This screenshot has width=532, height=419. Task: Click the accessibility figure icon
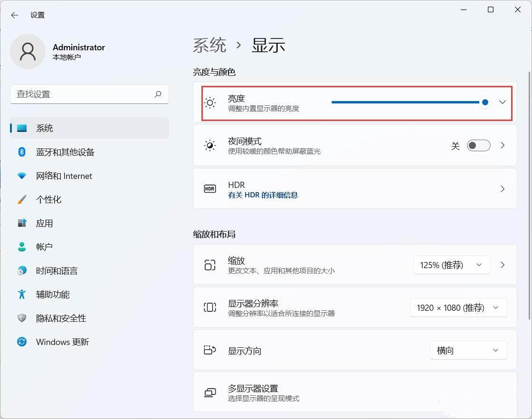click(22, 294)
